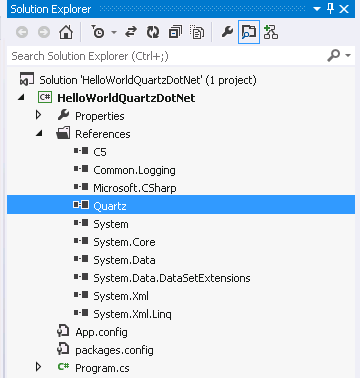Open Solution Explorer window position dropdown
Viewport: 360px width, 378px height.
317,9
